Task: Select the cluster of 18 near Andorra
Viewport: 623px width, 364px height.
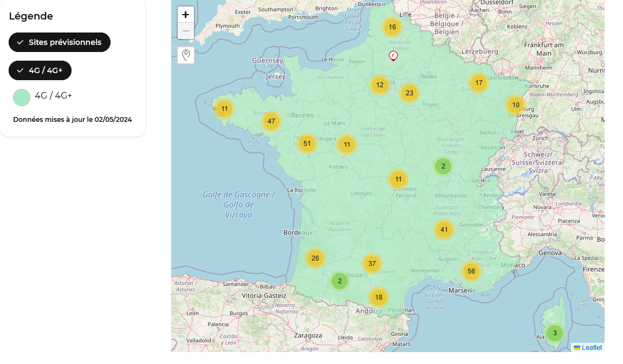Action: click(x=379, y=297)
